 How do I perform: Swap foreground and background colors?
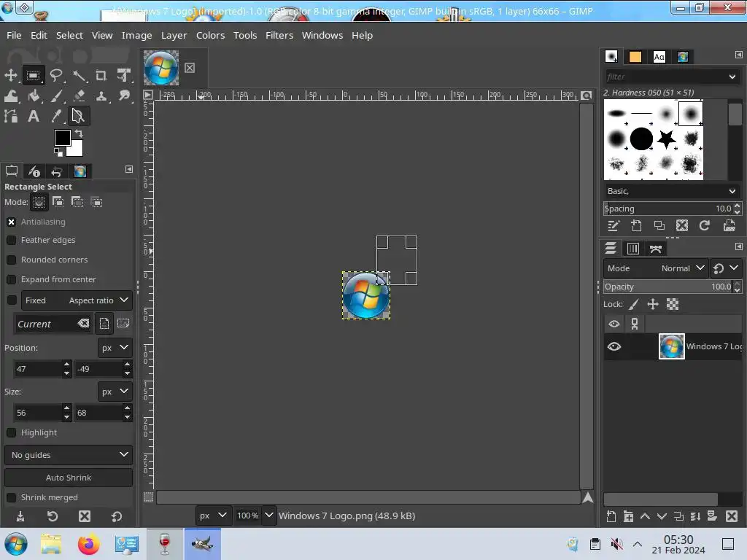(x=79, y=133)
